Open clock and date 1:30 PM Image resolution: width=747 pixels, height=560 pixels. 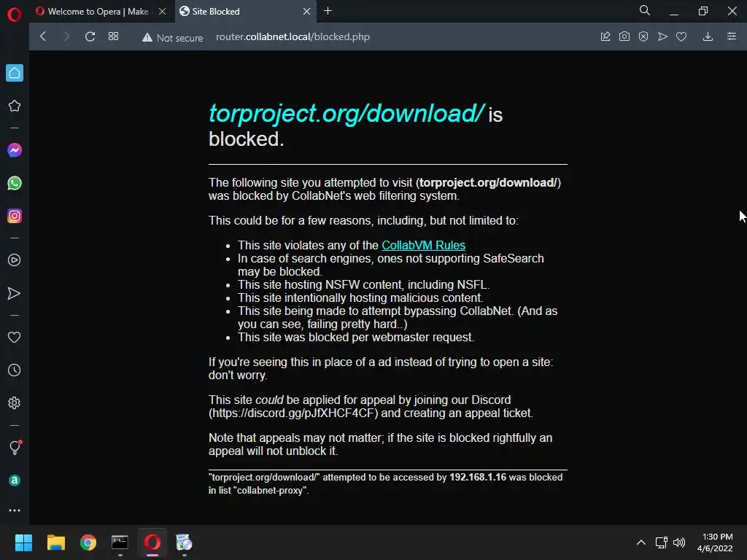coord(715,542)
